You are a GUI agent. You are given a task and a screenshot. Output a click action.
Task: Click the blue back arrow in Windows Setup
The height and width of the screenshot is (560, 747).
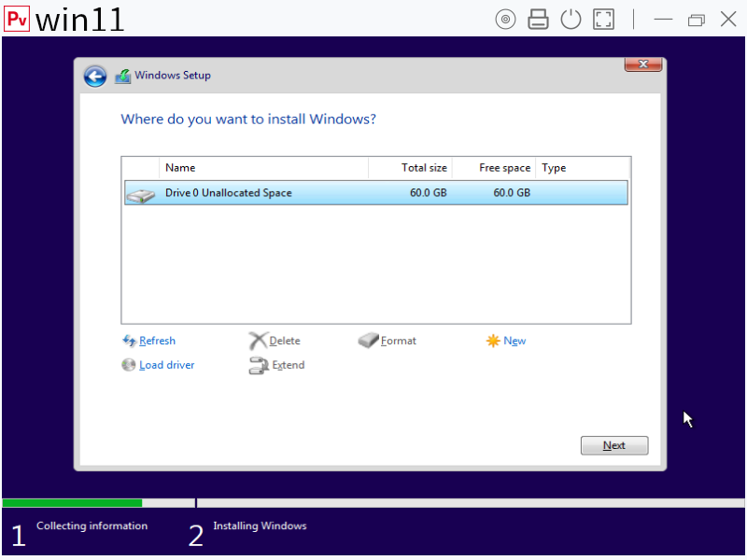tap(95, 77)
